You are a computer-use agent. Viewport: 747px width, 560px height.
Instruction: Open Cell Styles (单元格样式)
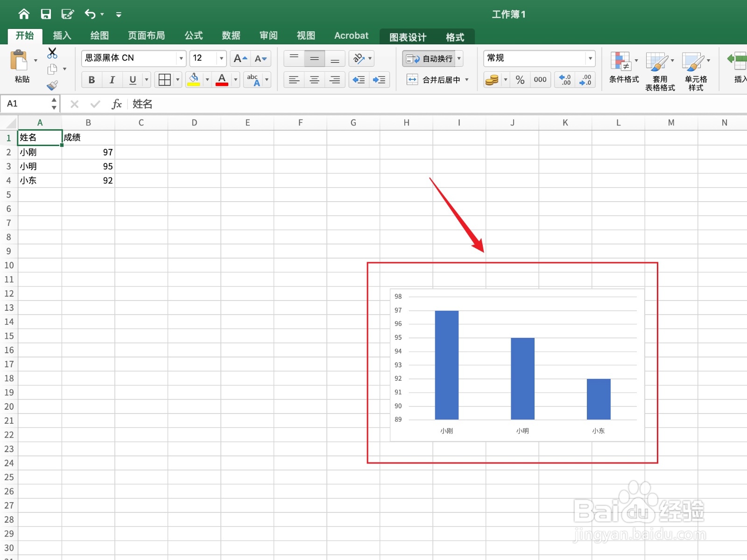tap(696, 71)
